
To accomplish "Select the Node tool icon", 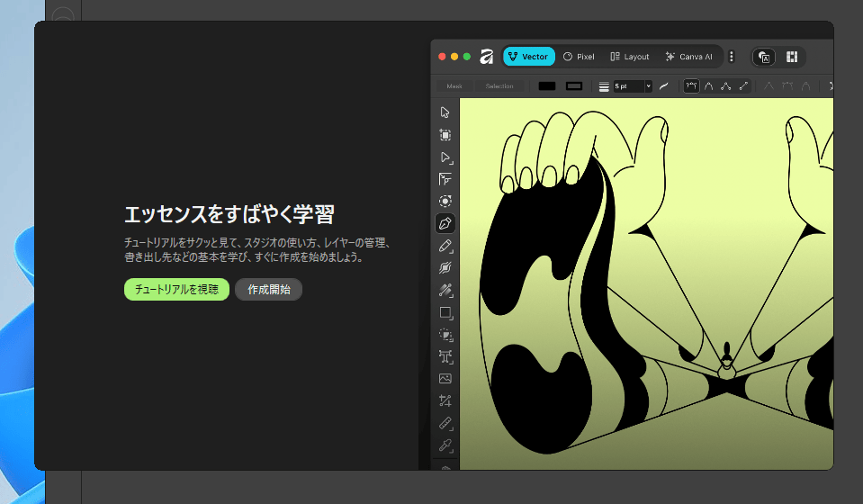I will point(445,157).
